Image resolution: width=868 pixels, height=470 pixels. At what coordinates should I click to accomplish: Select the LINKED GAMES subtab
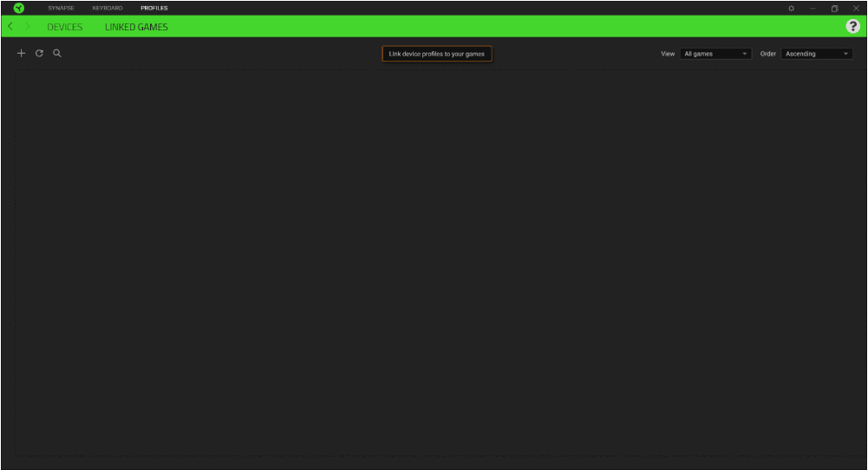point(136,27)
